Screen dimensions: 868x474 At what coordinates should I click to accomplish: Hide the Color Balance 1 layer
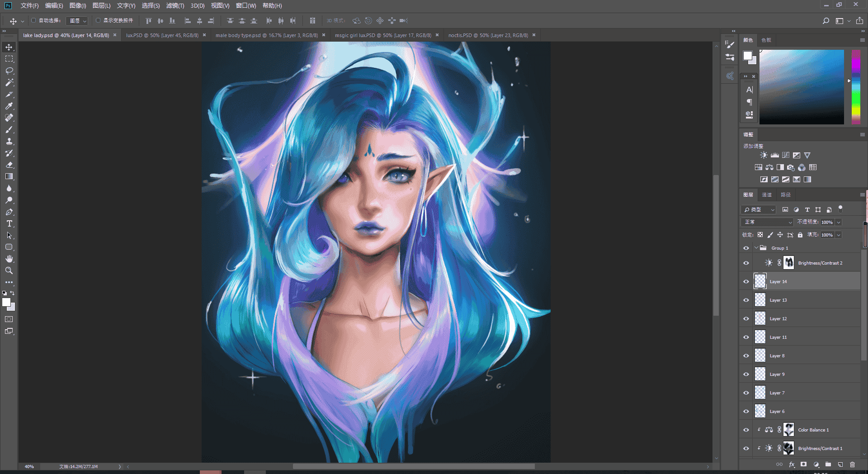(x=746, y=430)
